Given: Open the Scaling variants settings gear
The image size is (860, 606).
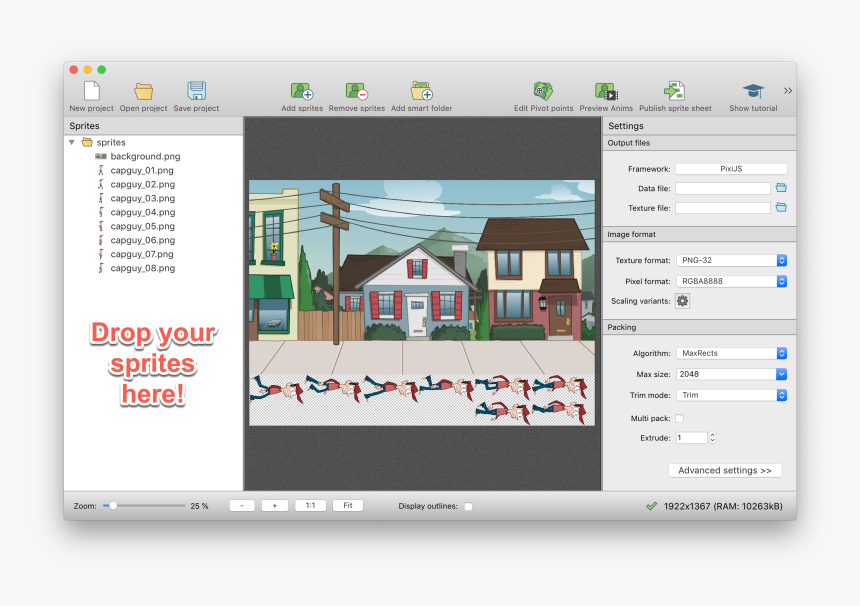Looking at the screenshot, I should pos(683,301).
